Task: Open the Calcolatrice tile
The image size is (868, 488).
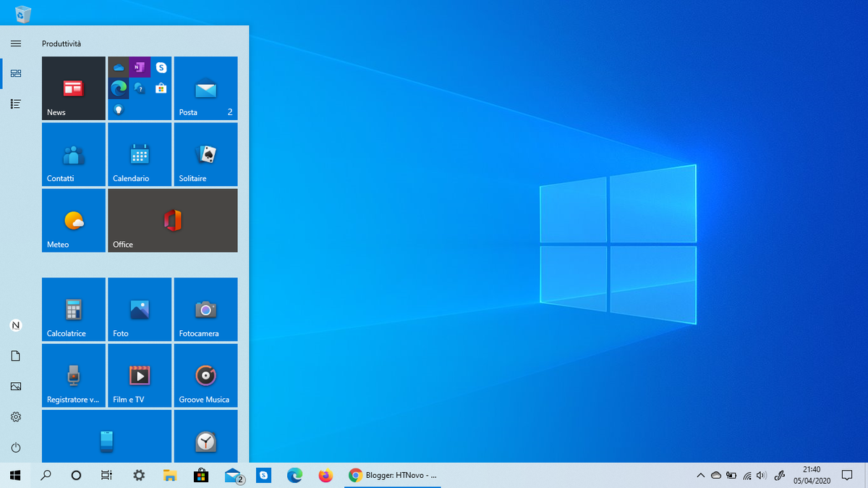Action: click(x=73, y=309)
